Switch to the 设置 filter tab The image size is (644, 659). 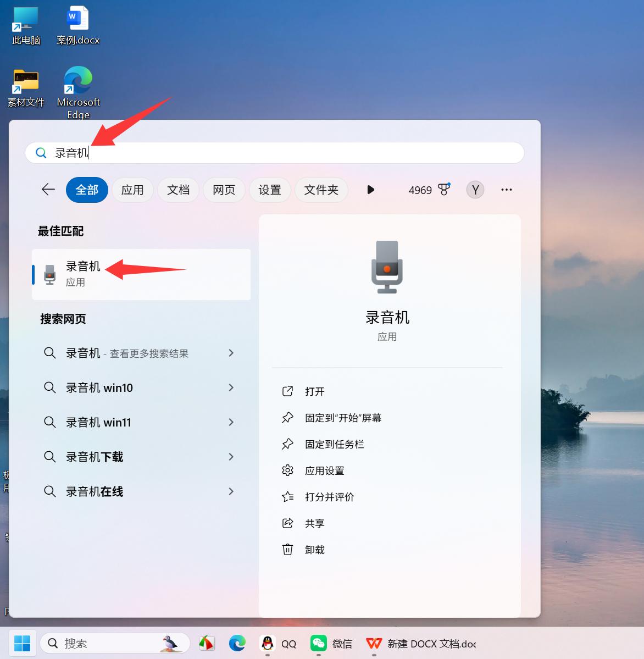pyautogui.click(x=270, y=190)
